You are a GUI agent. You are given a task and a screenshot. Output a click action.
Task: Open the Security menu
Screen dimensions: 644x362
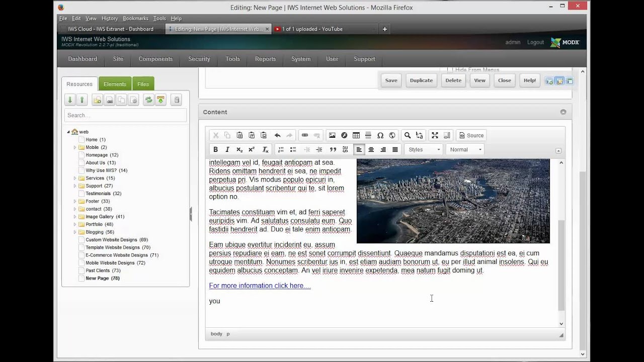[x=199, y=59]
